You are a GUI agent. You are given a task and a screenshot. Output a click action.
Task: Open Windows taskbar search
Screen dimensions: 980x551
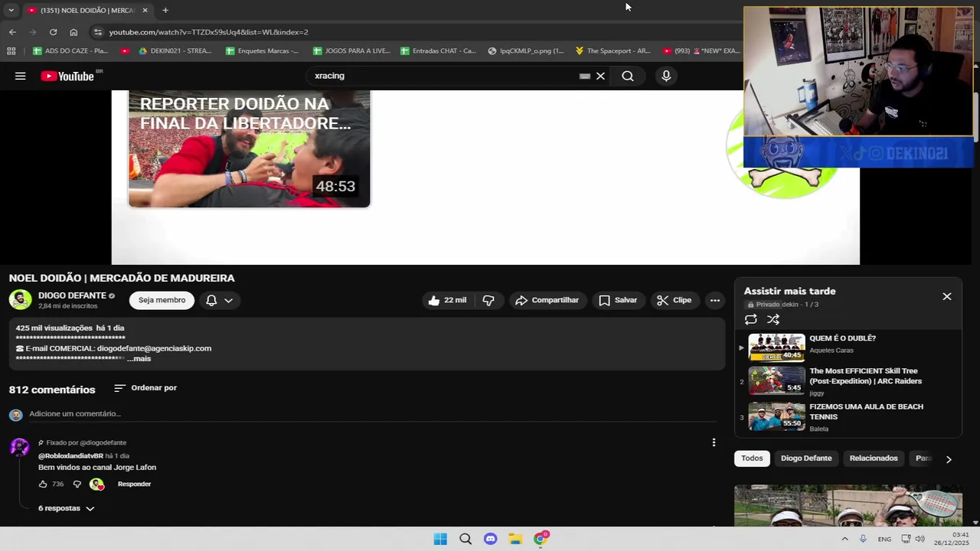[x=465, y=539]
